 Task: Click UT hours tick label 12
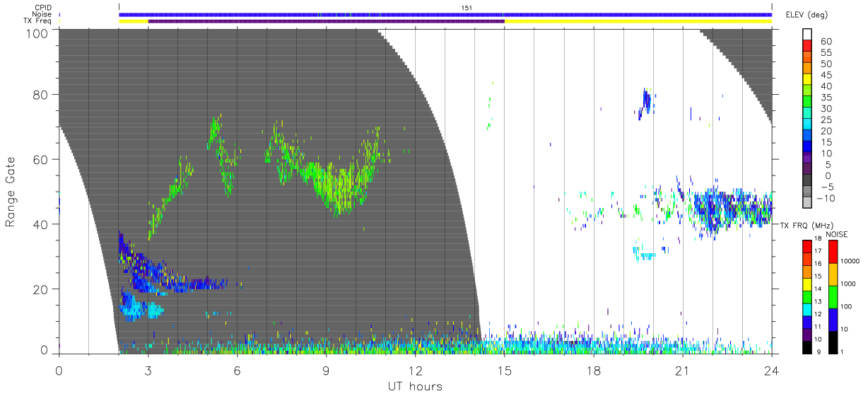(415, 370)
